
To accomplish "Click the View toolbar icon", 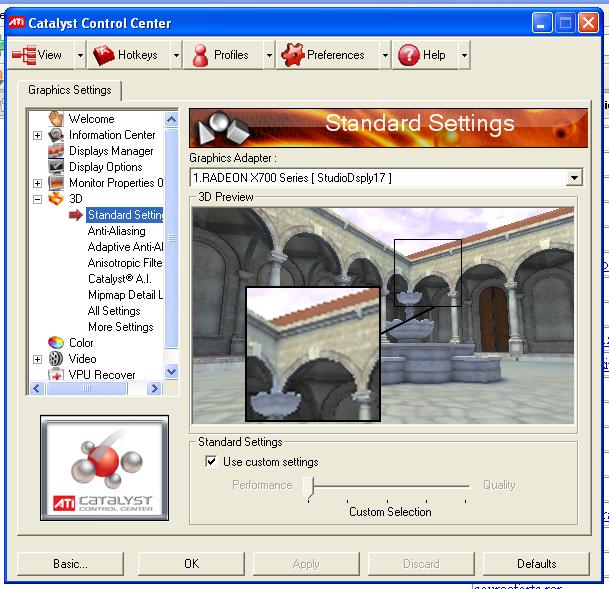I will click(x=24, y=55).
